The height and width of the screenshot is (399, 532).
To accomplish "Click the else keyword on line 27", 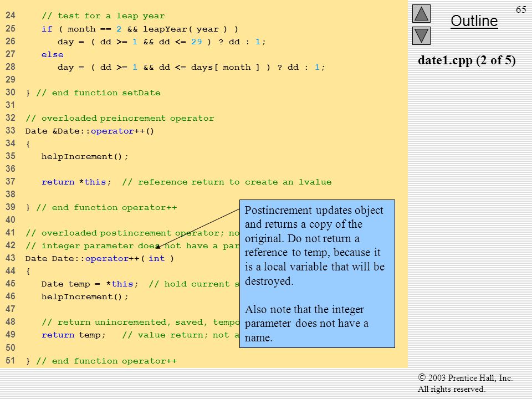I will tap(52, 55).
